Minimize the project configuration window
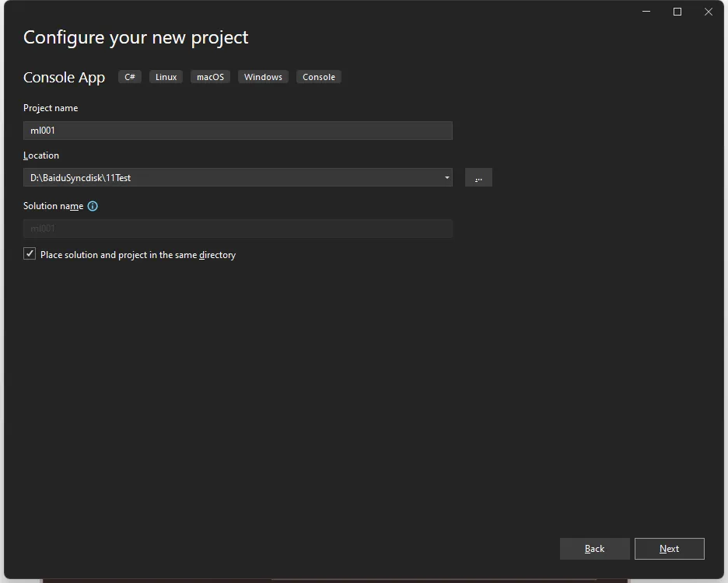This screenshot has height=583, width=728. (646, 12)
